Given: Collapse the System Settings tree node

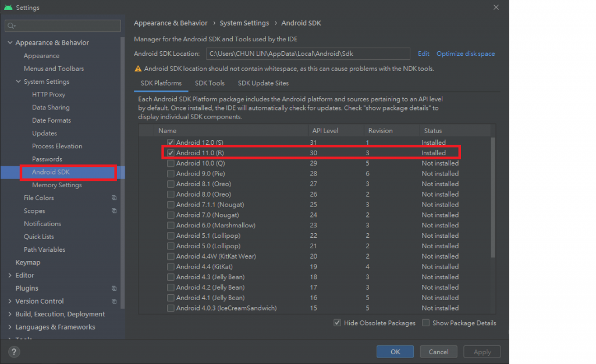Looking at the screenshot, I should coord(18,81).
